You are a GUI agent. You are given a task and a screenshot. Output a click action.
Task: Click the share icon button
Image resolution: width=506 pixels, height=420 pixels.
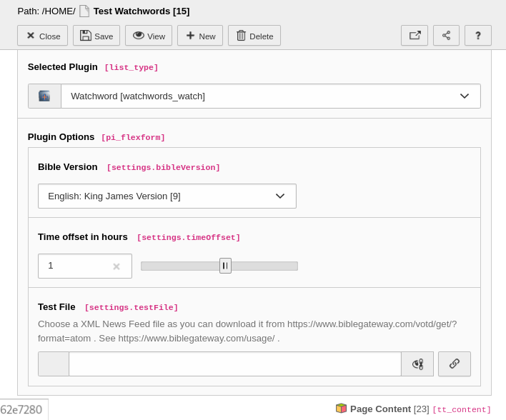[446, 36]
